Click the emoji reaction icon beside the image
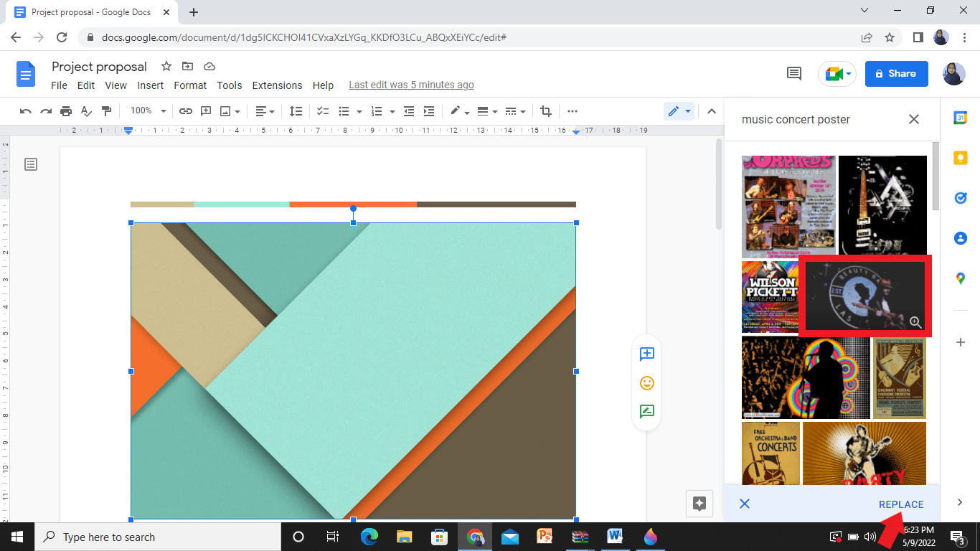 tap(646, 382)
